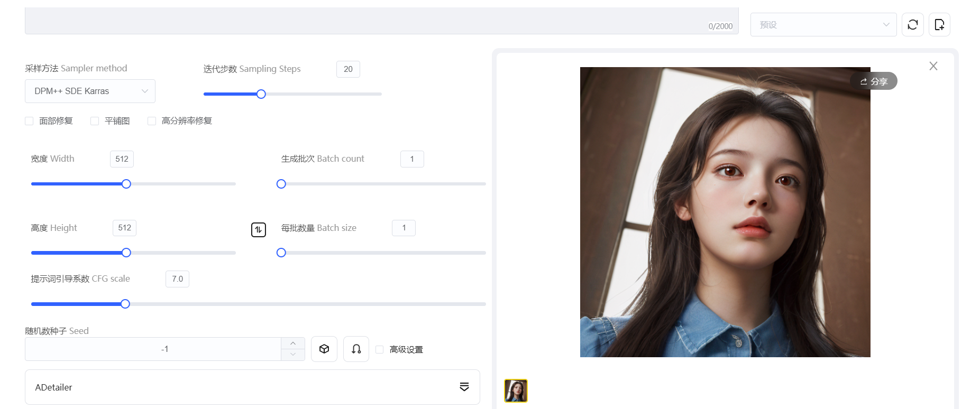Click the random seed dice icon

324,349
